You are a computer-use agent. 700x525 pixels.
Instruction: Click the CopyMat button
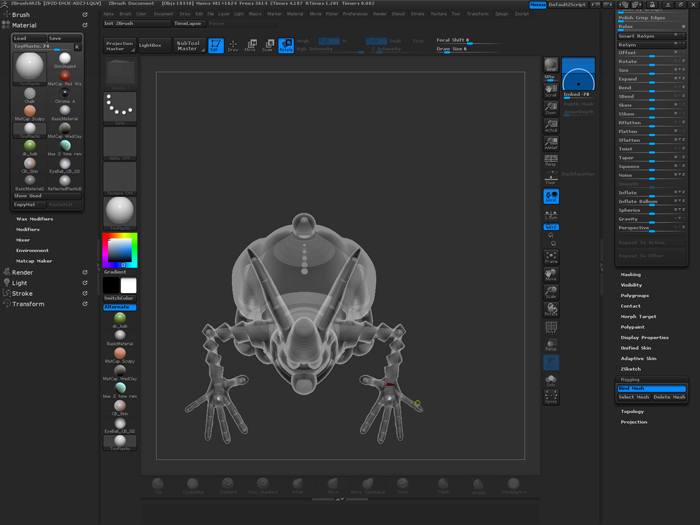tap(29, 204)
